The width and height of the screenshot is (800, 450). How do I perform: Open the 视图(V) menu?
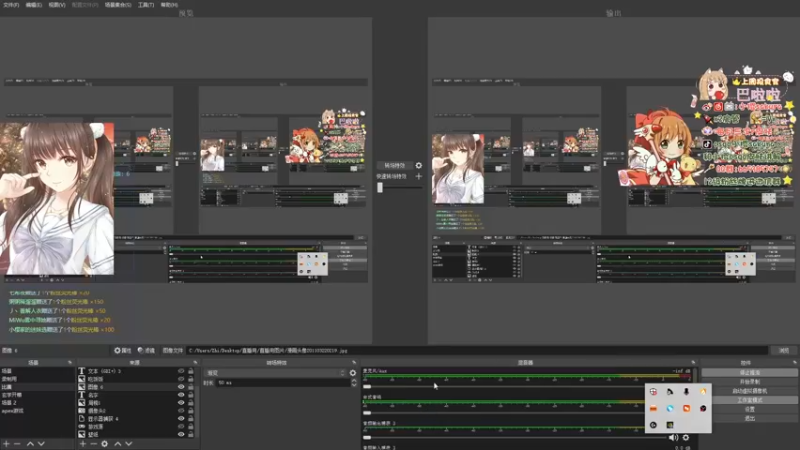tap(57, 5)
